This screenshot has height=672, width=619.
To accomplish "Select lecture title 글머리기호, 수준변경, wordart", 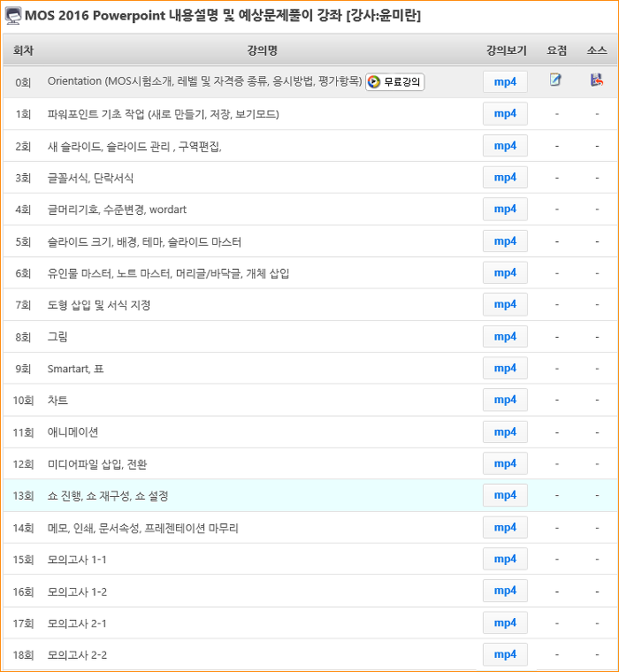I will point(117,210).
